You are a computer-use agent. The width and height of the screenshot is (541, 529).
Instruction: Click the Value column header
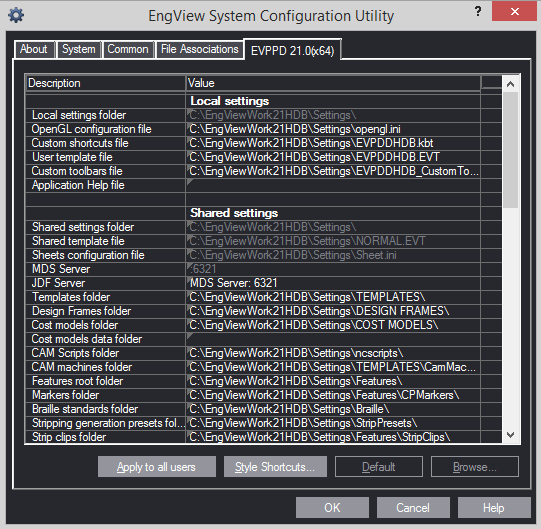pyautogui.click(x=333, y=83)
